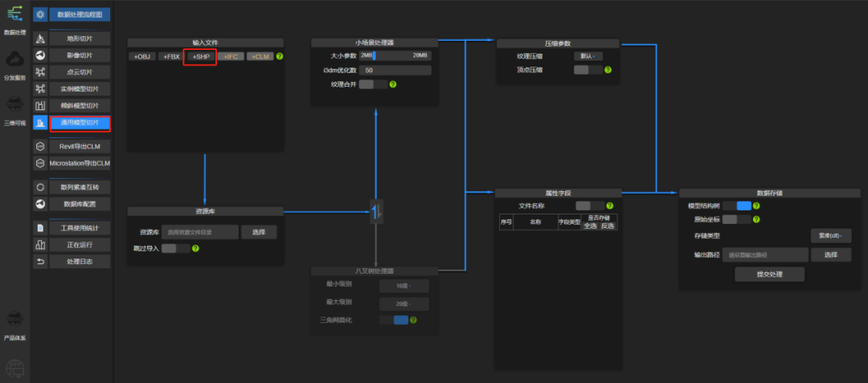Toggle the 三角网简化 switch
Screen dimensions: 868x383
[x=394, y=320]
